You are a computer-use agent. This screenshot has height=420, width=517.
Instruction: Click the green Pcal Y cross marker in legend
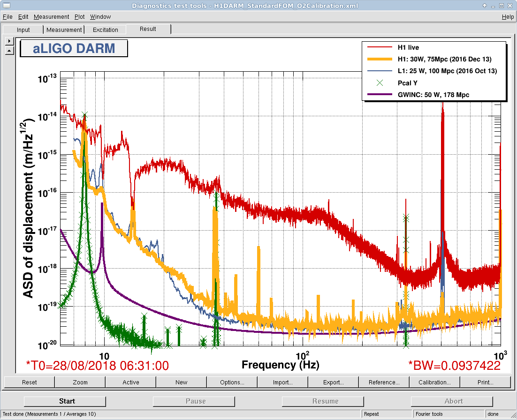(380, 82)
